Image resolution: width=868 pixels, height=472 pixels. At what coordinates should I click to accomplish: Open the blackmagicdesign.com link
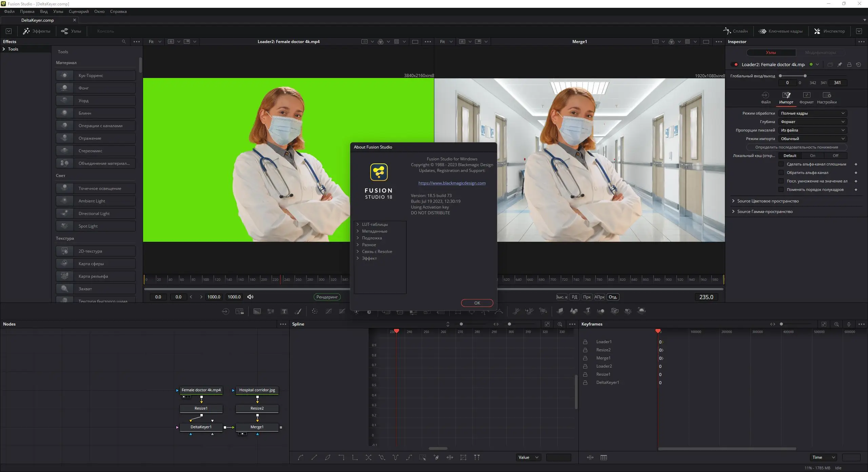click(x=452, y=183)
